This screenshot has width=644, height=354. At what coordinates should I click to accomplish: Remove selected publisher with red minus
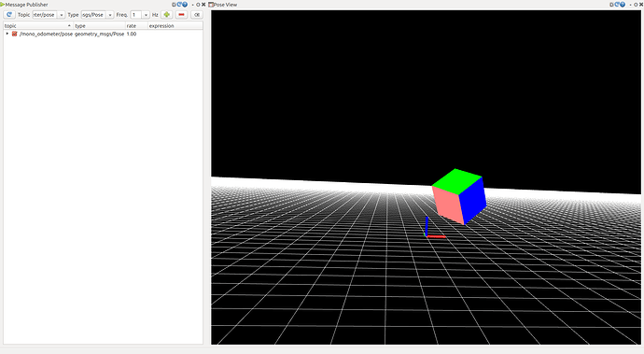click(181, 15)
